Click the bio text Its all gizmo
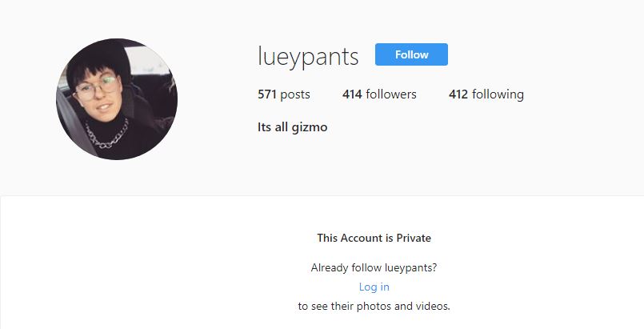This screenshot has width=644, height=329. (292, 127)
